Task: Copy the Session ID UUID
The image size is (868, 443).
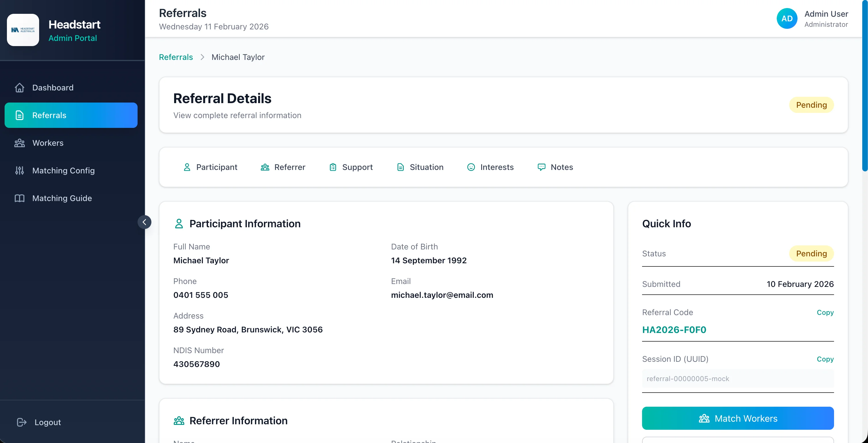Action: (825, 359)
